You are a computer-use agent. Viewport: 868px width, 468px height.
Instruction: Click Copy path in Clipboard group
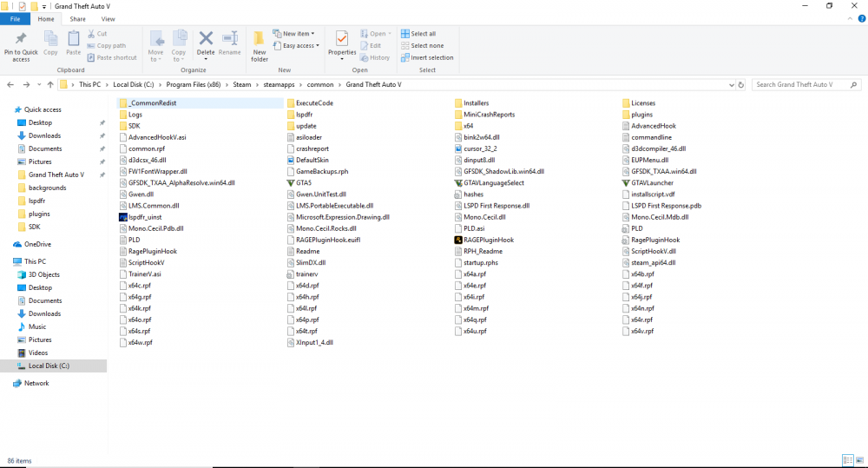pyautogui.click(x=106, y=46)
